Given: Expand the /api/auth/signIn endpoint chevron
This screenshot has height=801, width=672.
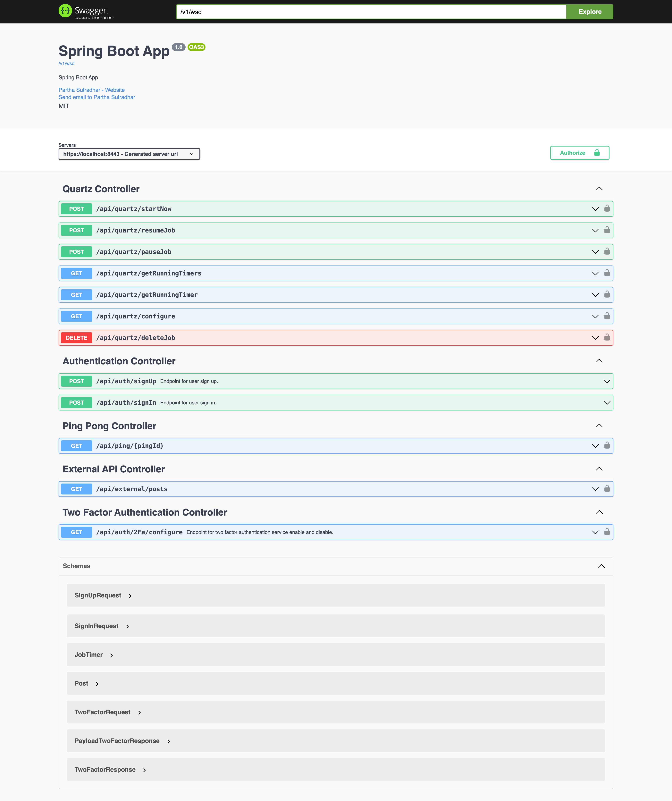Looking at the screenshot, I should click(x=607, y=403).
